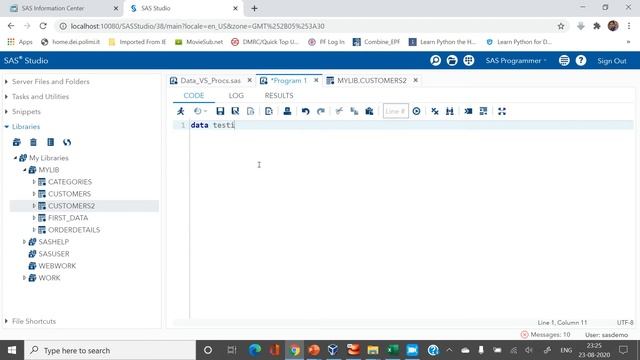Open the submission history dropdown
The width and height of the screenshot is (640, 360).
200,111
